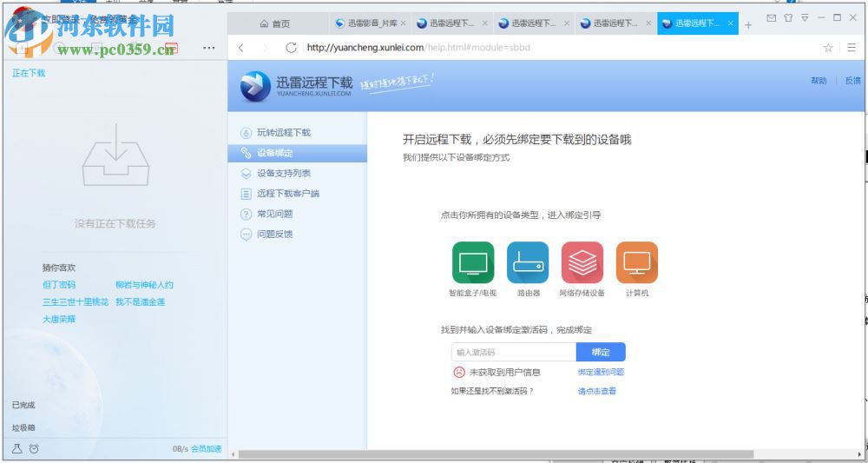Open 玩转远程下载 in the sidebar
Viewport: 868px width, 463px height.
(284, 132)
